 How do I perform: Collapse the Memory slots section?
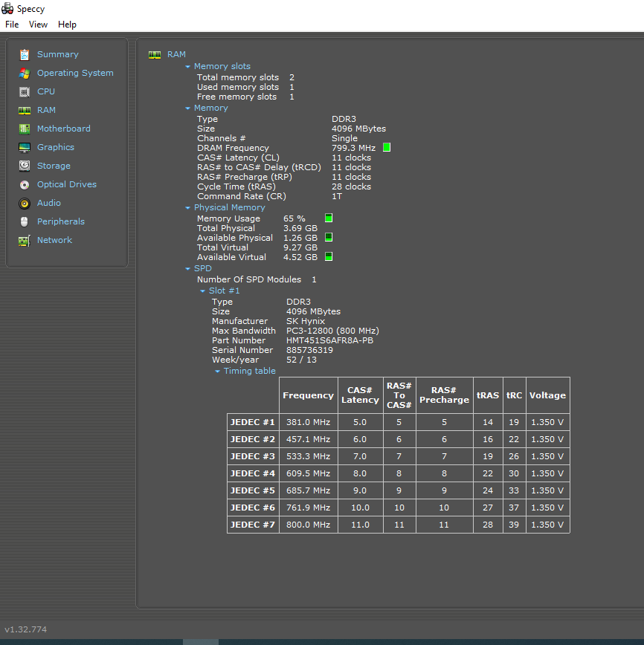(x=188, y=67)
